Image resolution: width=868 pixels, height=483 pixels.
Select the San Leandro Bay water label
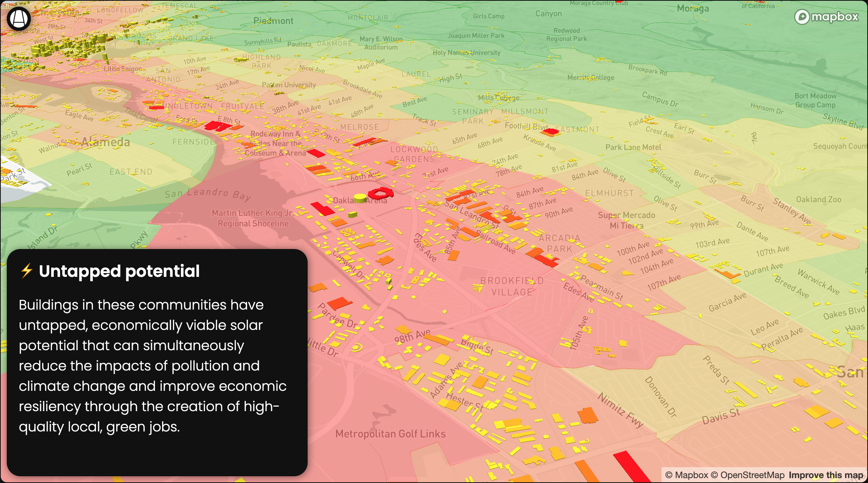[x=208, y=194]
